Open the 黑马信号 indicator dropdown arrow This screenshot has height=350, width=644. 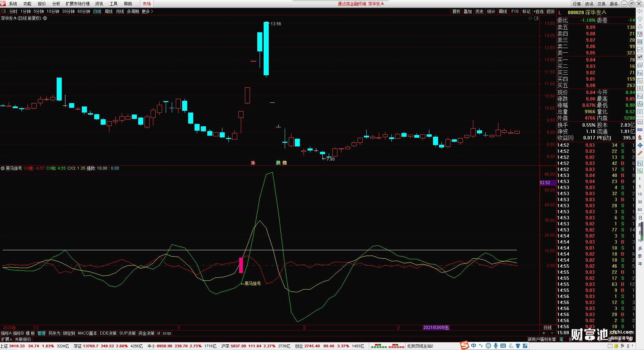point(3,168)
